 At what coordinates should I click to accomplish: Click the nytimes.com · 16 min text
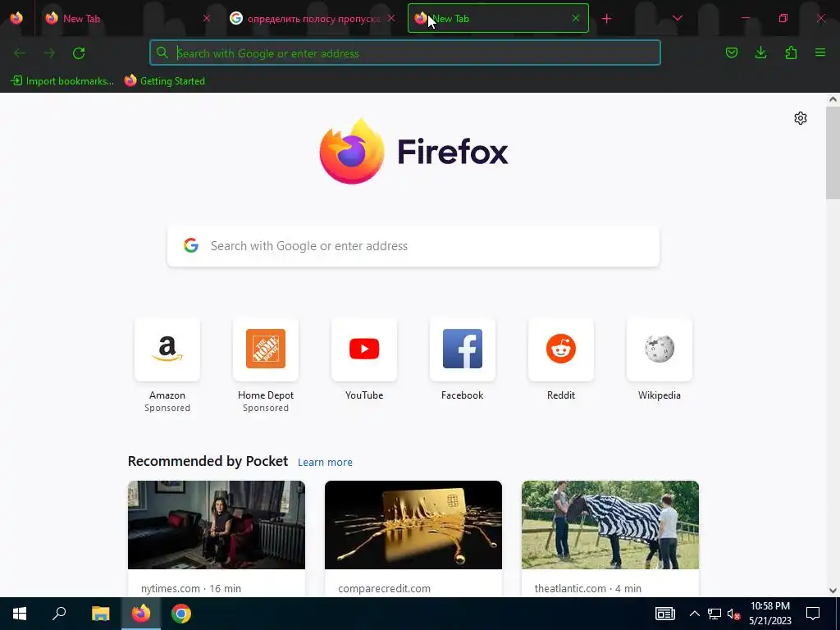pos(190,588)
